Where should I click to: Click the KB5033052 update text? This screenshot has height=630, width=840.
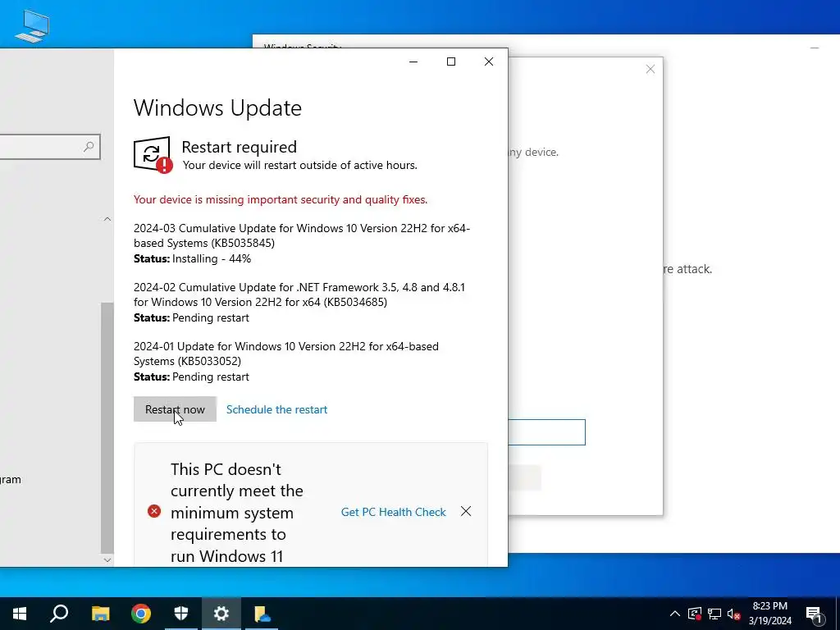coord(286,354)
